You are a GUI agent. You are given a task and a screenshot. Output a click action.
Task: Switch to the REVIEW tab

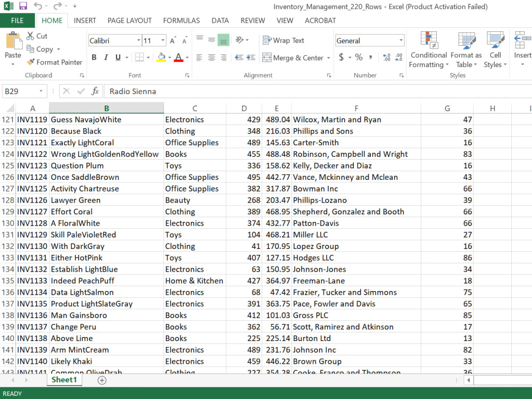coord(253,20)
